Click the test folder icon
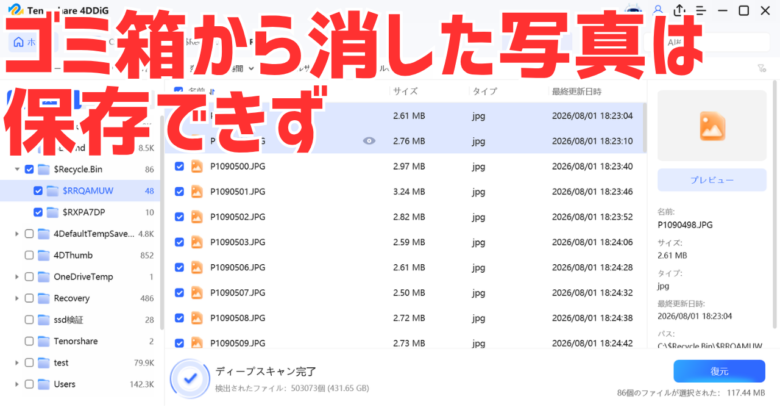Image resolution: width=780 pixels, height=410 pixels. pyautogui.click(x=44, y=363)
